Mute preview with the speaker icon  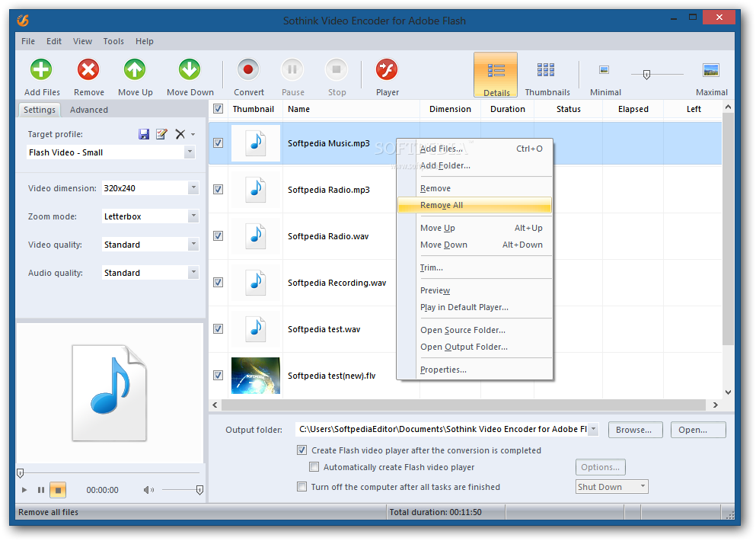pos(148,490)
